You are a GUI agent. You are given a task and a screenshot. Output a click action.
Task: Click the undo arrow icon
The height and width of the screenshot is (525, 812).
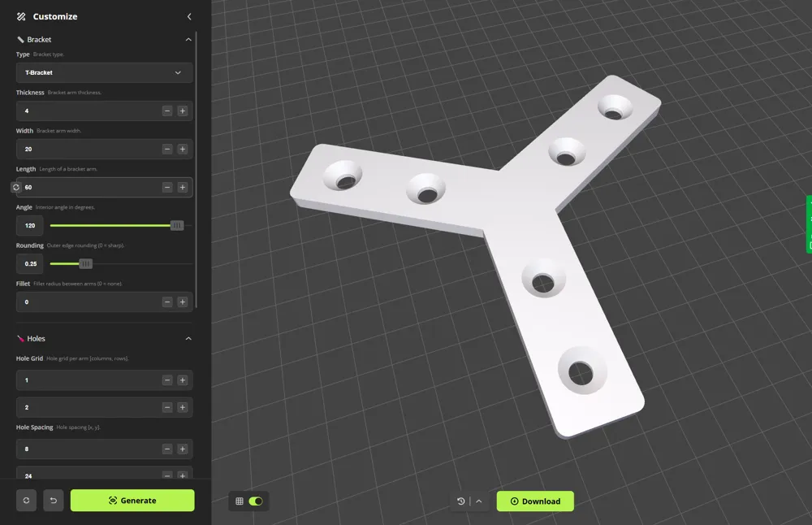point(54,501)
